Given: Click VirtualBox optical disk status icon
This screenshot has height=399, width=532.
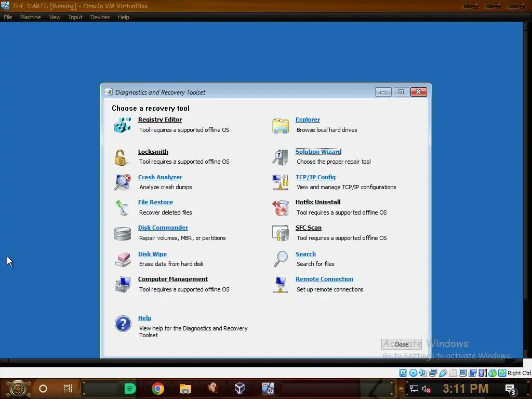Looking at the screenshot, I should pos(413,373).
